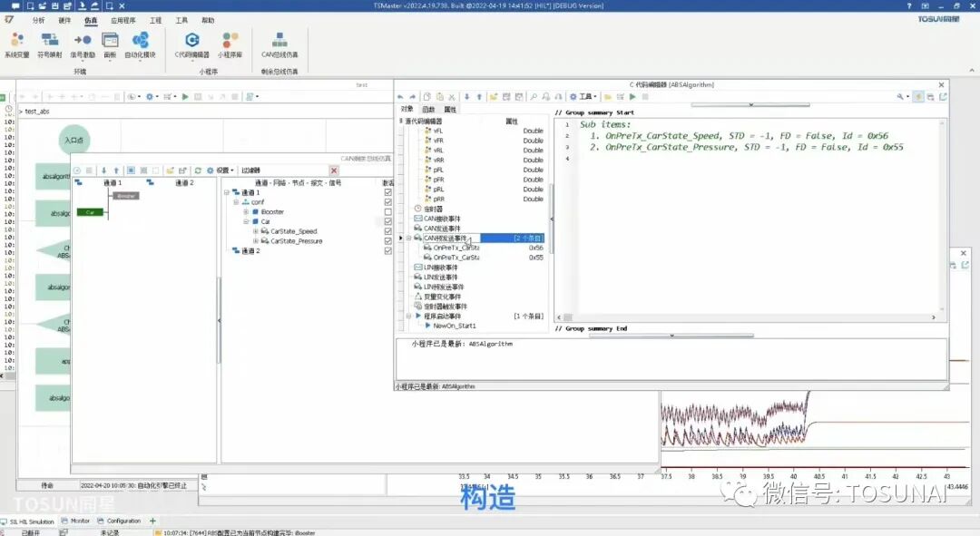The width and height of the screenshot is (980, 536).
Task: Switch to 函数 tab in code editor
Action: click(428, 110)
